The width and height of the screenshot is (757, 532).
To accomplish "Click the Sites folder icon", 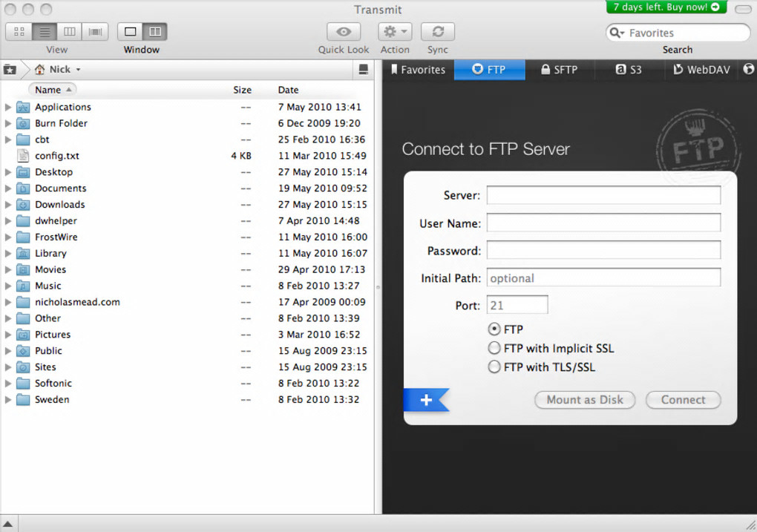I will pyautogui.click(x=23, y=367).
